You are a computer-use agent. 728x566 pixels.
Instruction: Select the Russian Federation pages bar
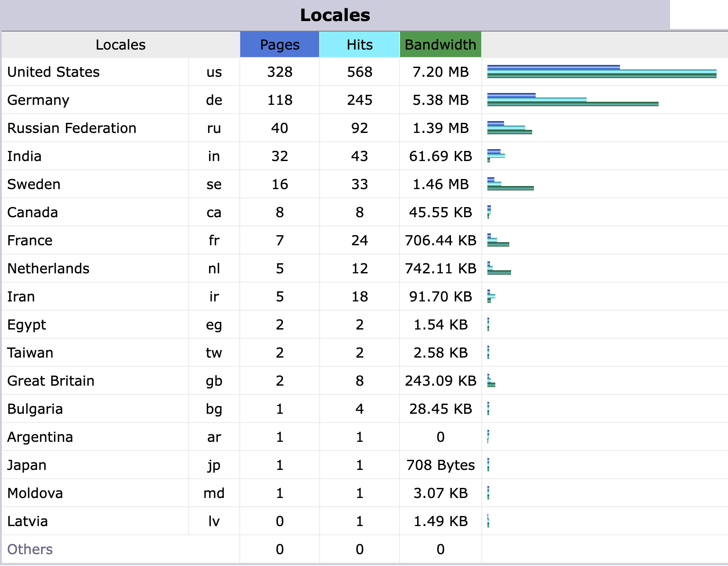pyautogui.click(x=496, y=123)
